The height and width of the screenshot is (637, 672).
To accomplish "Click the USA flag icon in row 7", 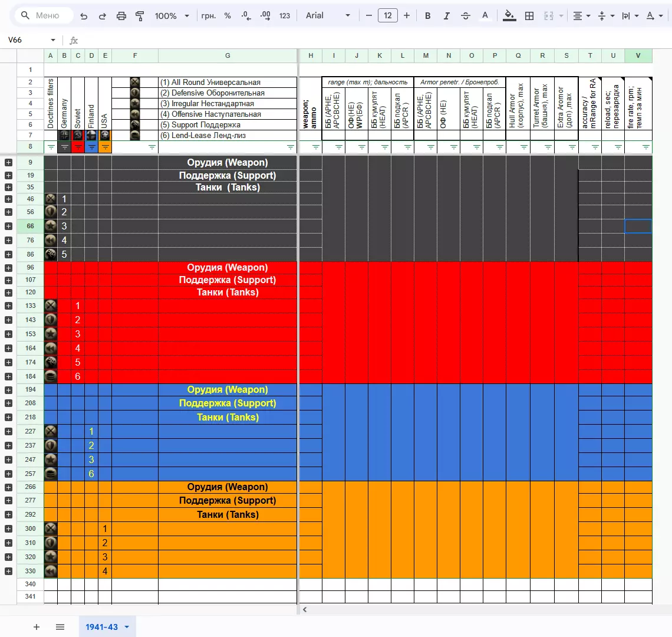I will (105, 135).
